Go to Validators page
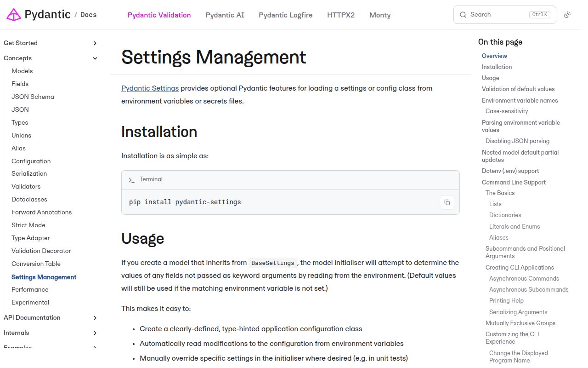Screen dimensions: 588x368 pos(26,186)
